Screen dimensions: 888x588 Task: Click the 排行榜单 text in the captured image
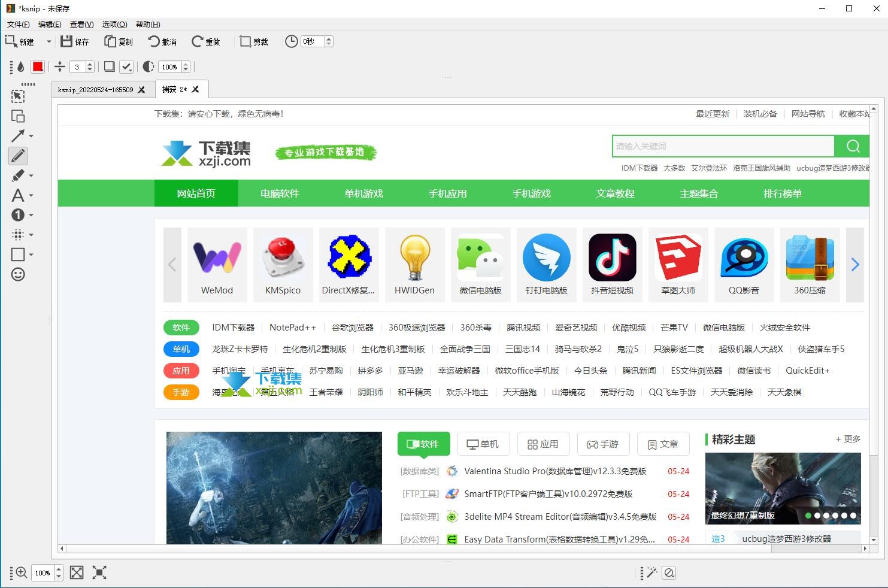tap(783, 193)
